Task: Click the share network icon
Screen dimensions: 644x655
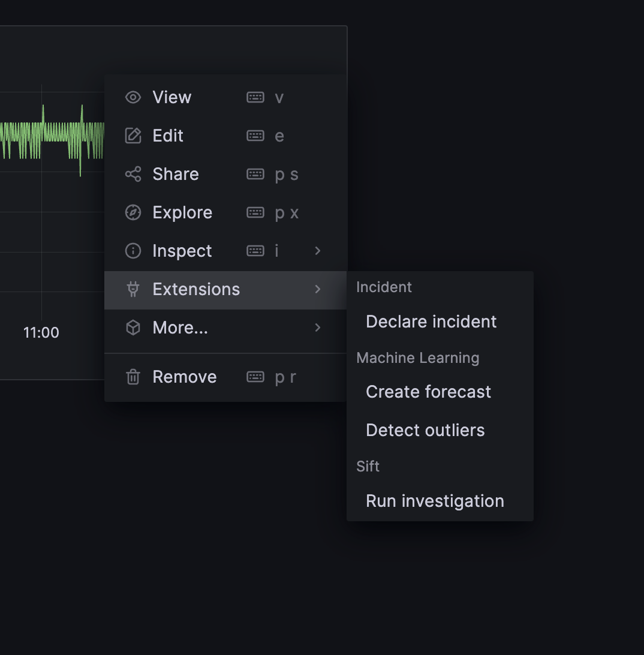Action: click(133, 174)
